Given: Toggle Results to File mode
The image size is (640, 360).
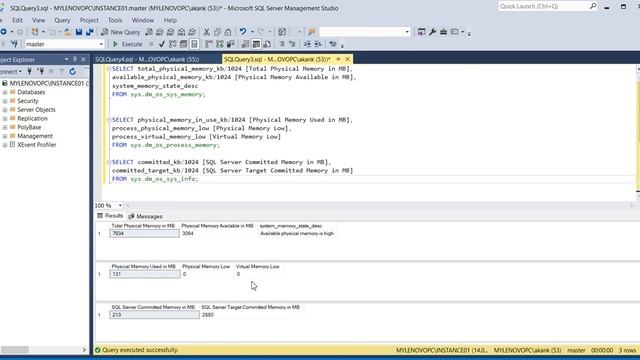Looking at the screenshot, I should (267, 44).
